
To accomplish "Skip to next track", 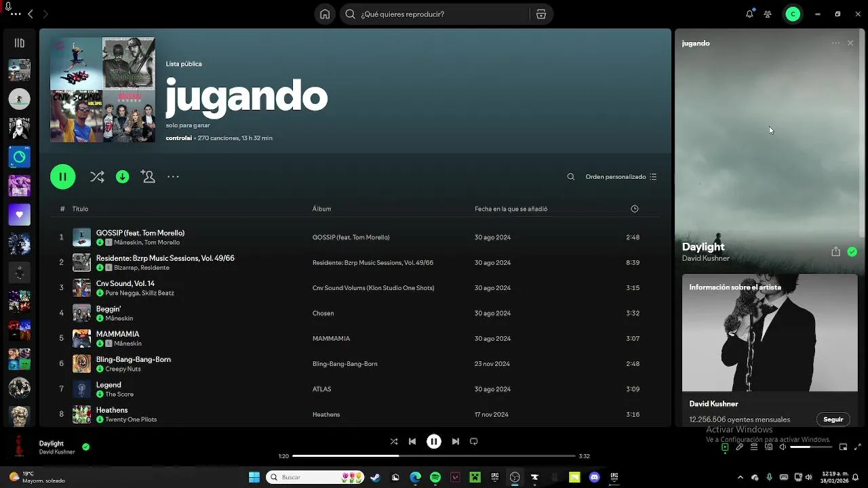I will click(x=456, y=441).
